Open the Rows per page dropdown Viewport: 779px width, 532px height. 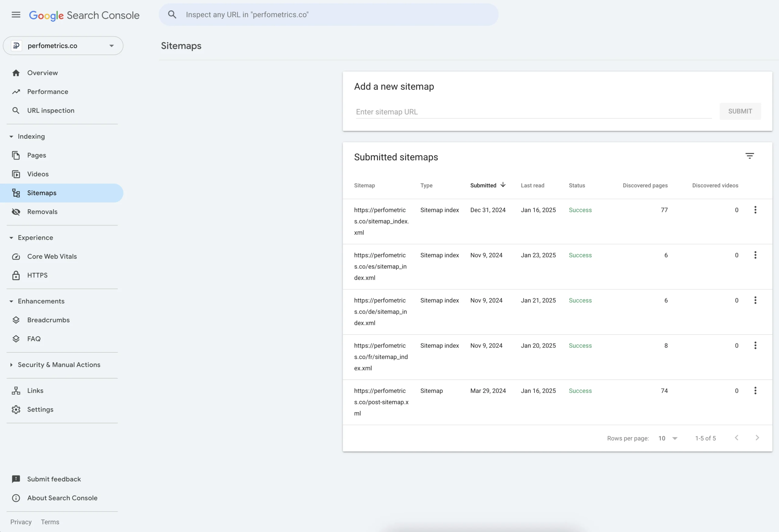click(x=668, y=438)
